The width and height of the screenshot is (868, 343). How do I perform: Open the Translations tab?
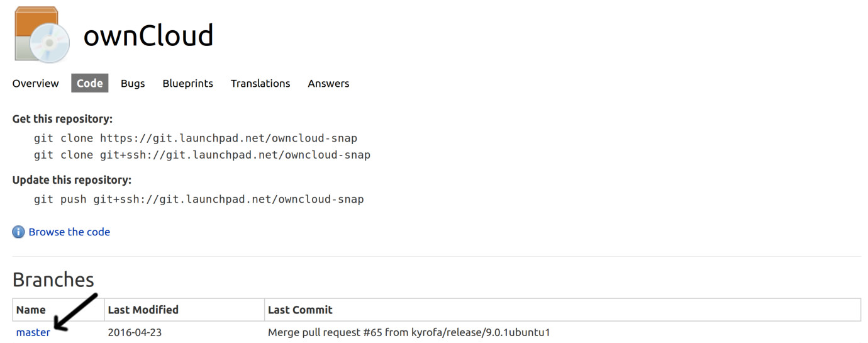tap(260, 83)
